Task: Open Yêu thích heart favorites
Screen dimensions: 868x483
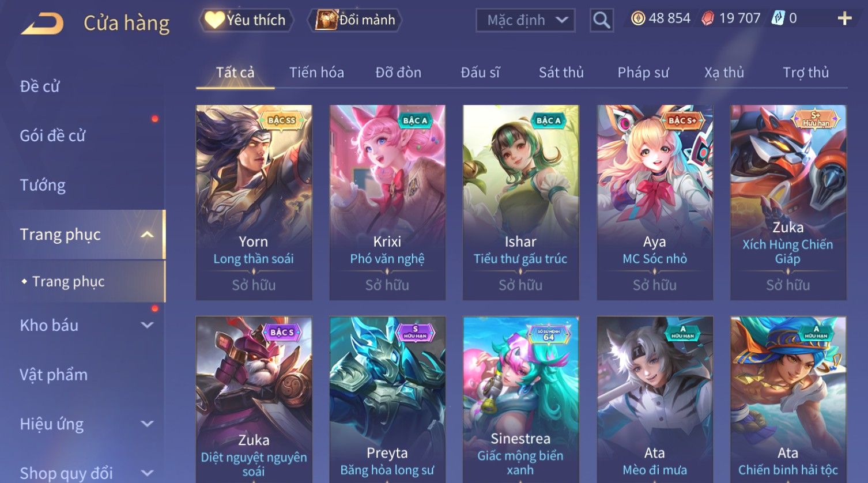Action: pyautogui.click(x=246, y=20)
